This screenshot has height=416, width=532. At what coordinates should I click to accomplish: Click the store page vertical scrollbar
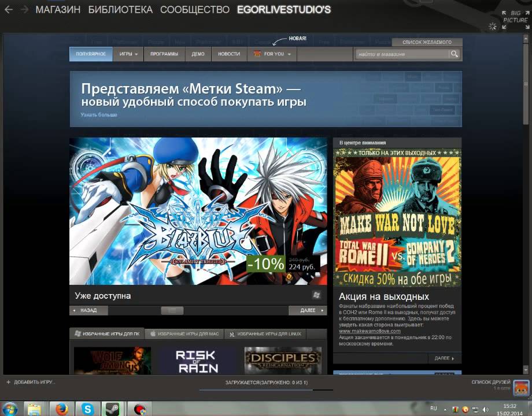526,83
